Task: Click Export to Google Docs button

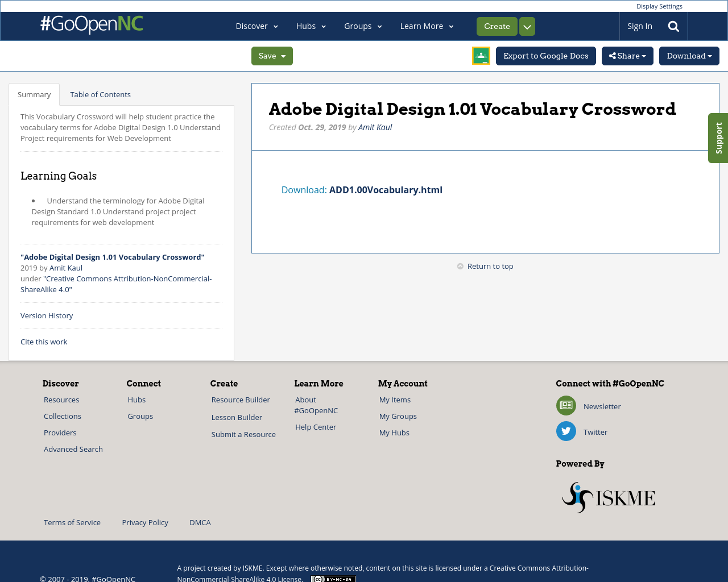Action: (545, 56)
